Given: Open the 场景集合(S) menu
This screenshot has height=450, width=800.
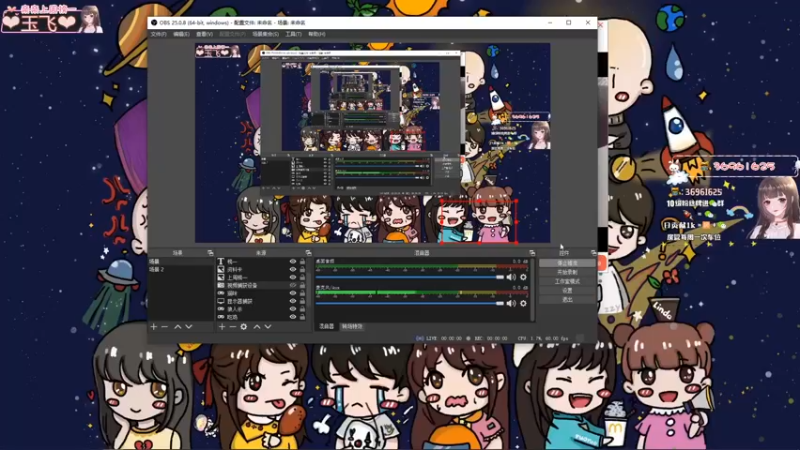Looking at the screenshot, I should click(265, 34).
